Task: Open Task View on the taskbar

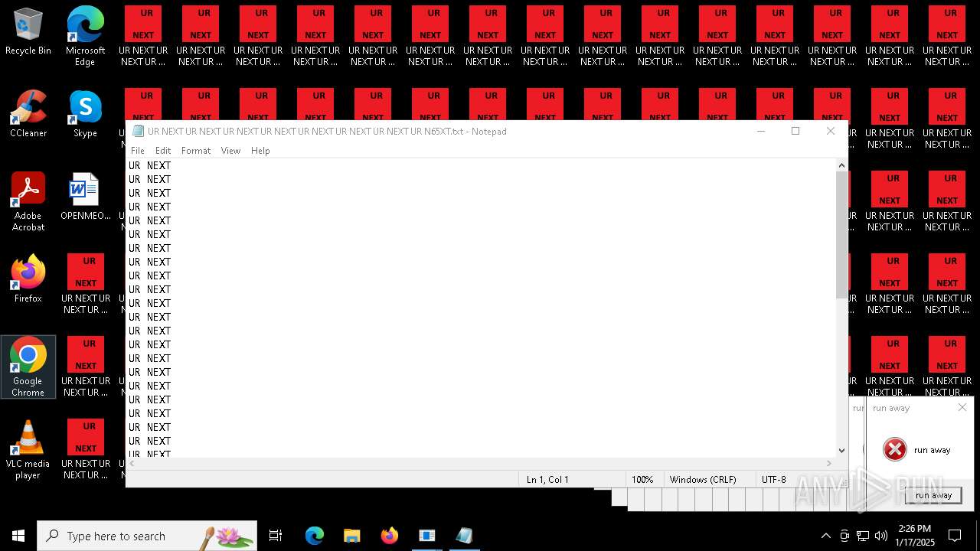Action: (x=276, y=536)
